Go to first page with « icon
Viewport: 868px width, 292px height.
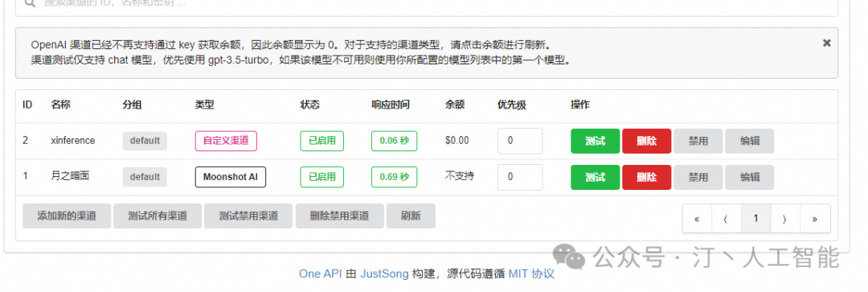tap(697, 218)
